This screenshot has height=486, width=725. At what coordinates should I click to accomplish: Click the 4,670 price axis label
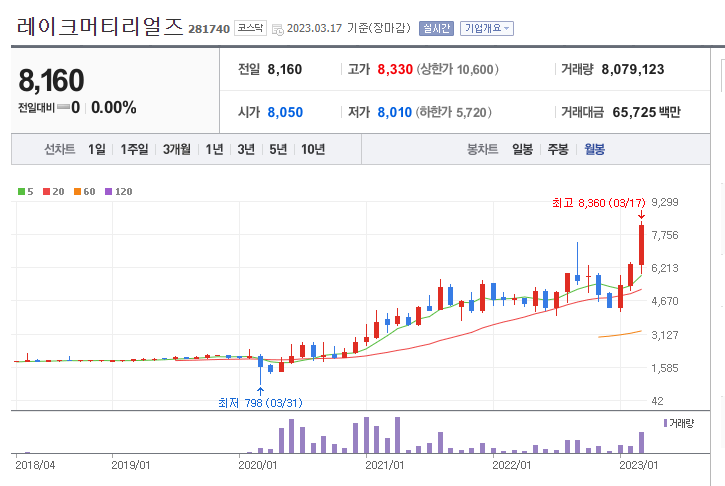(665, 301)
